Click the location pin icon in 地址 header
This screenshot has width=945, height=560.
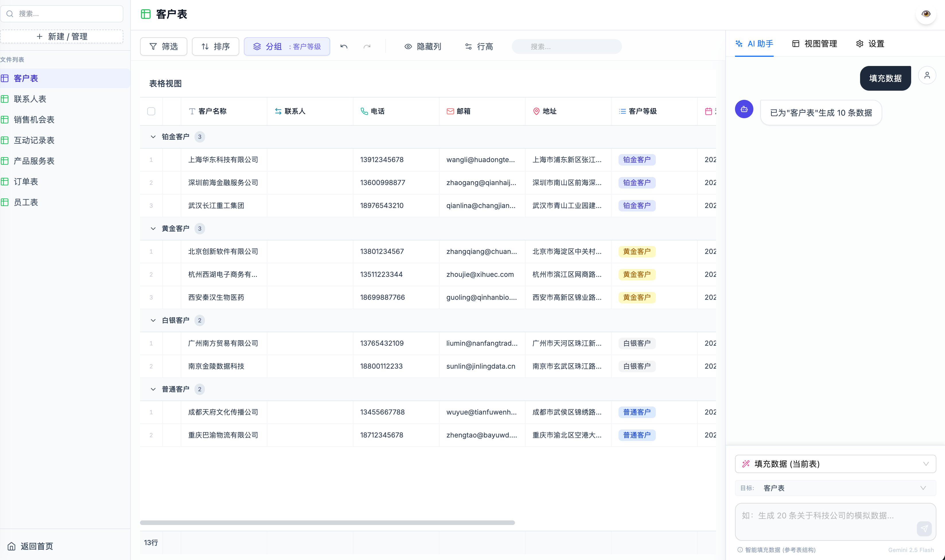(536, 111)
